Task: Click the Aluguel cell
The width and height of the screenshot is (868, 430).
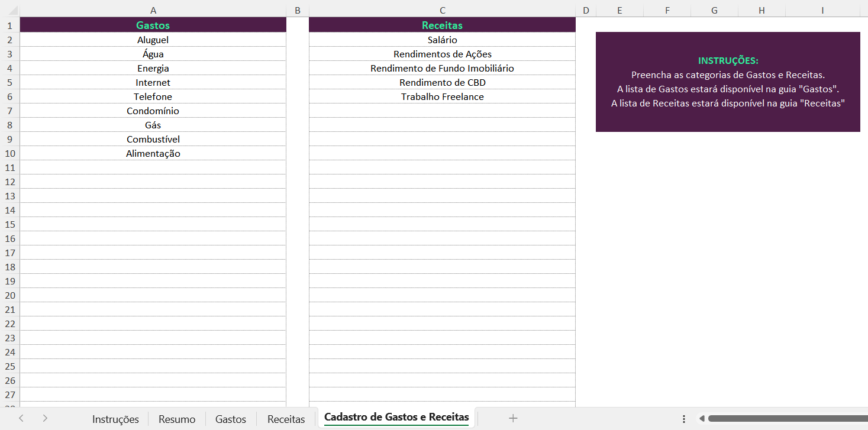Action: [x=153, y=40]
